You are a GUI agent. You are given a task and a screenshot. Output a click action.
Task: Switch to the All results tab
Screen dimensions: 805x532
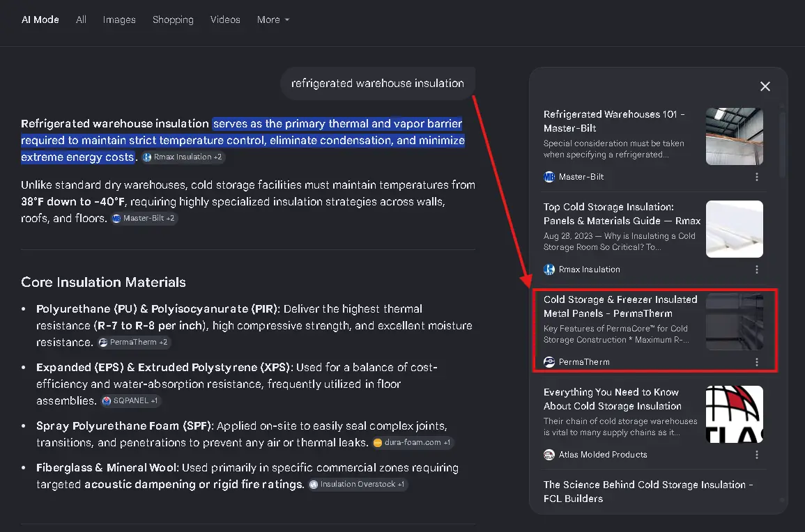click(x=81, y=19)
